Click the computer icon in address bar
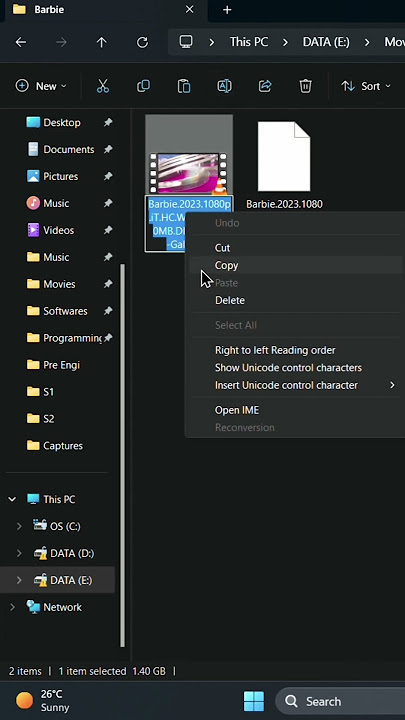The height and width of the screenshot is (720, 405). pos(186,42)
